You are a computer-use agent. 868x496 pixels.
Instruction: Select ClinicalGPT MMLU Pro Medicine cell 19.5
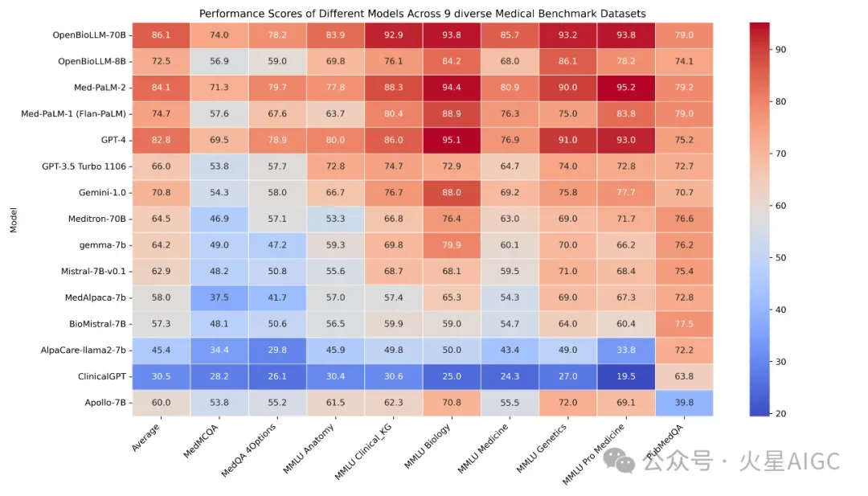click(x=626, y=376)
